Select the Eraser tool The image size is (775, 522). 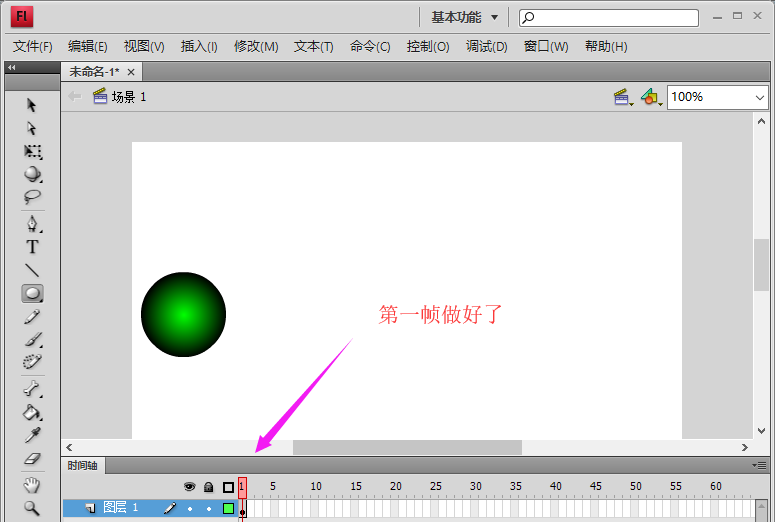click(32, 458)
